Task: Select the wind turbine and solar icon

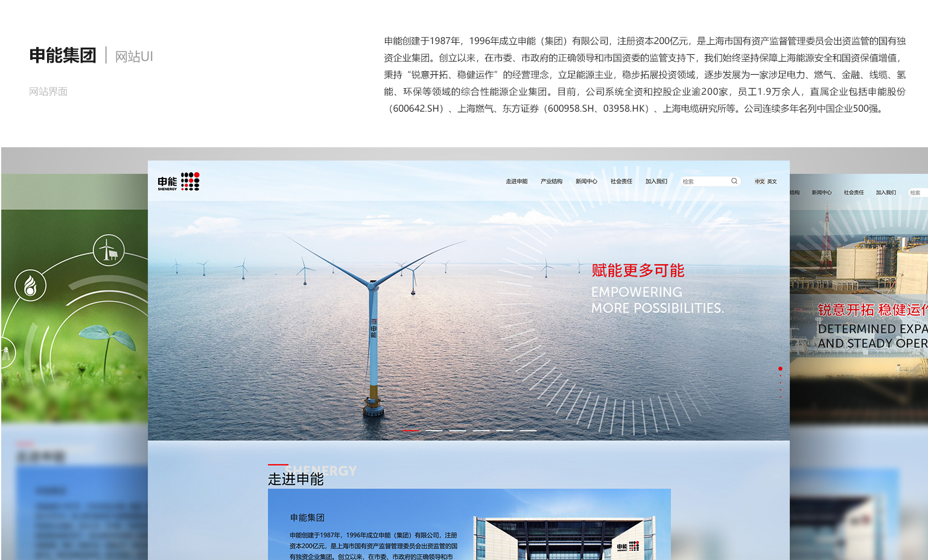Action: click(x=109, y=250)
